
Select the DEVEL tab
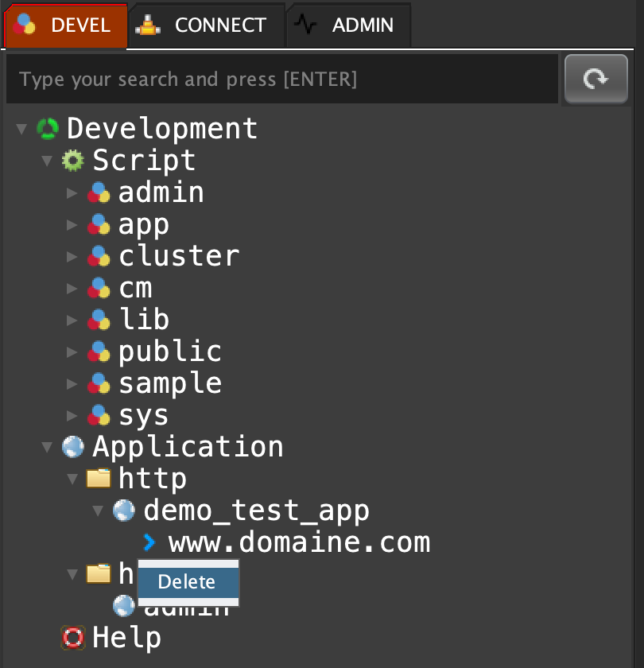tap(65, 25)
